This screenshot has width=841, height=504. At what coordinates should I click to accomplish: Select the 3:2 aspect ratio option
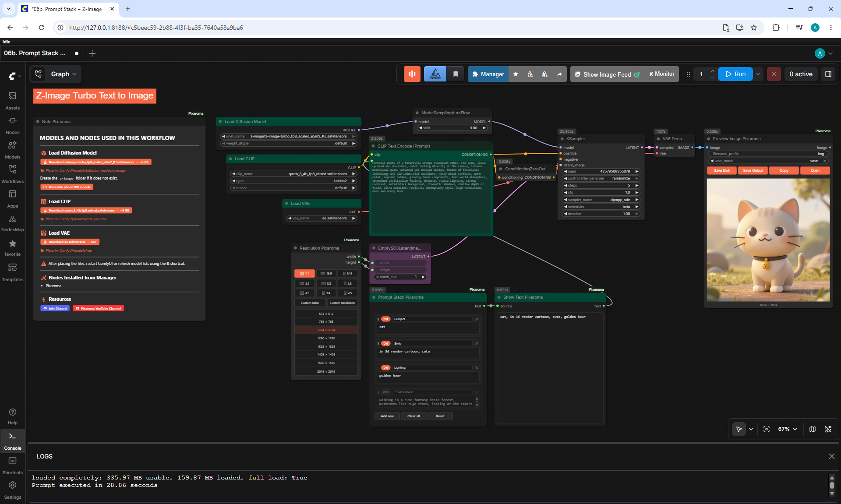coord(326,283)
